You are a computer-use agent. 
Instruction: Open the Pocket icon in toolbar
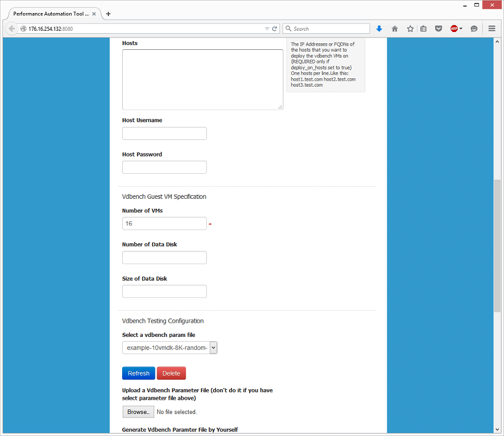[x=438, y=28]
